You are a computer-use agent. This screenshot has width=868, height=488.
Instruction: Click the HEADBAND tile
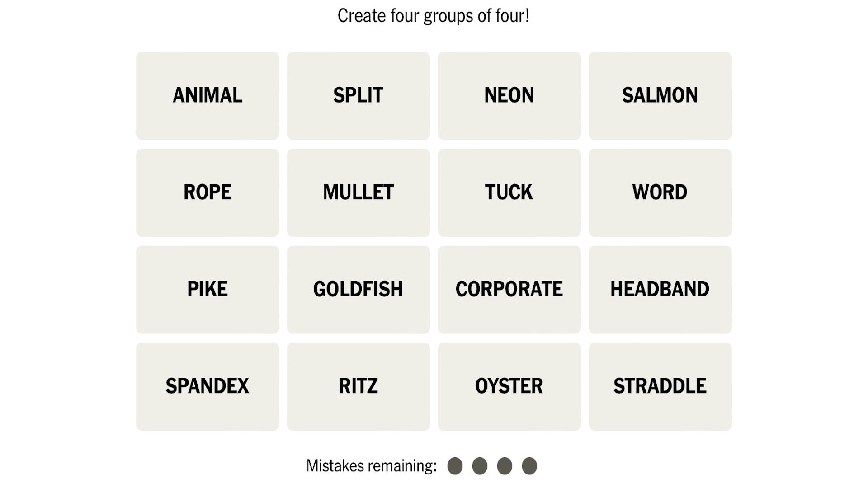660,289
